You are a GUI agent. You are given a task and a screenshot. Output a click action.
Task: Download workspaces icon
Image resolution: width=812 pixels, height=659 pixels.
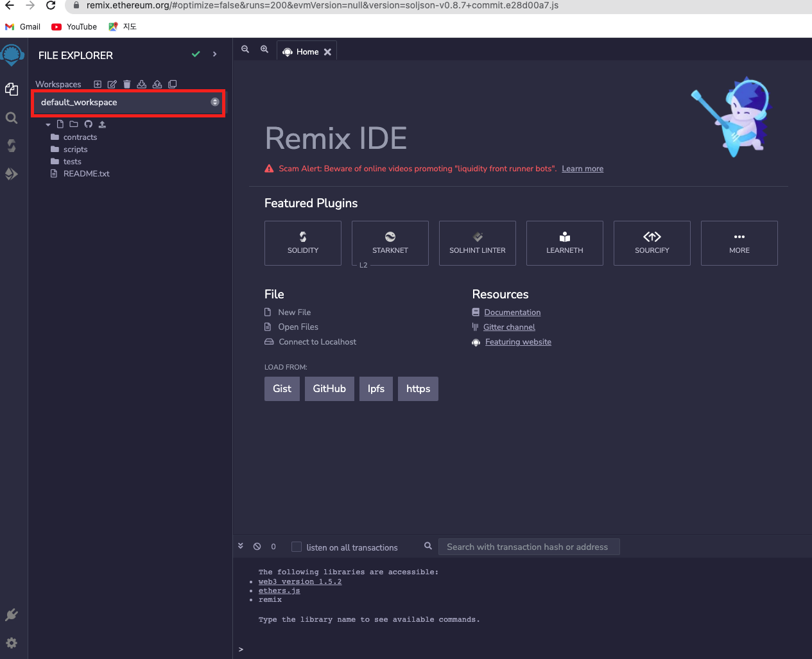142,84
